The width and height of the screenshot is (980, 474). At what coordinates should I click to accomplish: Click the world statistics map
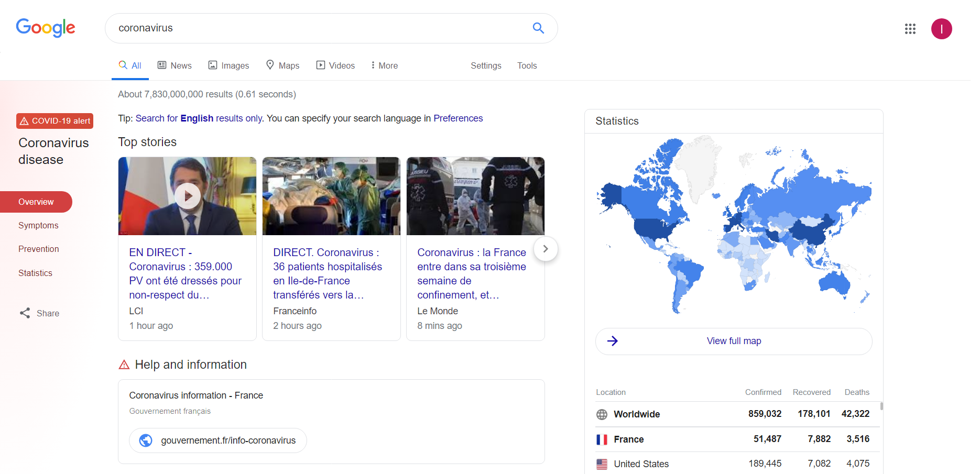734,225
